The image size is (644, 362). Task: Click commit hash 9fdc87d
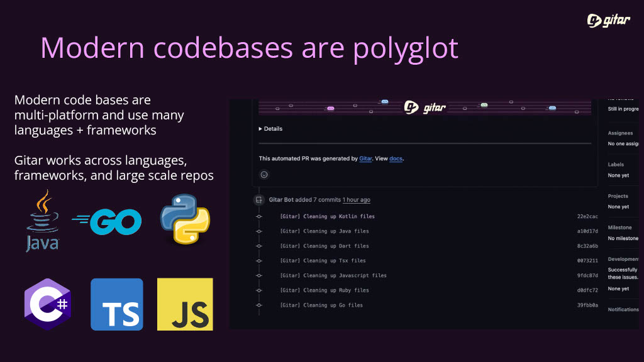click(x=587, y=275)
